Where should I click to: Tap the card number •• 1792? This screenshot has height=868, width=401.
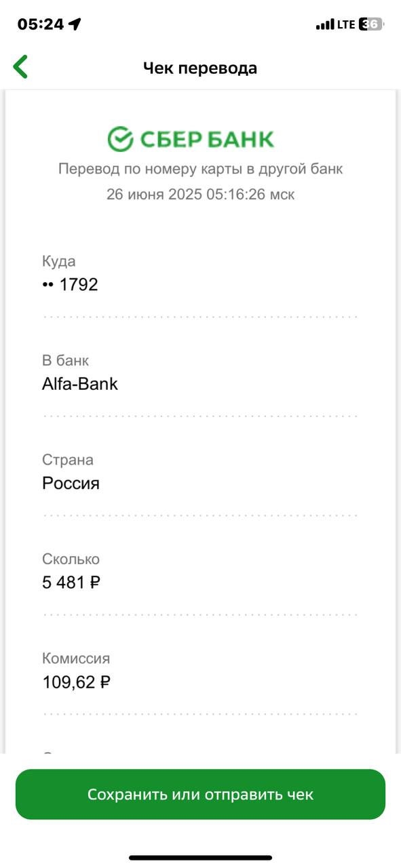coord(70,285)
